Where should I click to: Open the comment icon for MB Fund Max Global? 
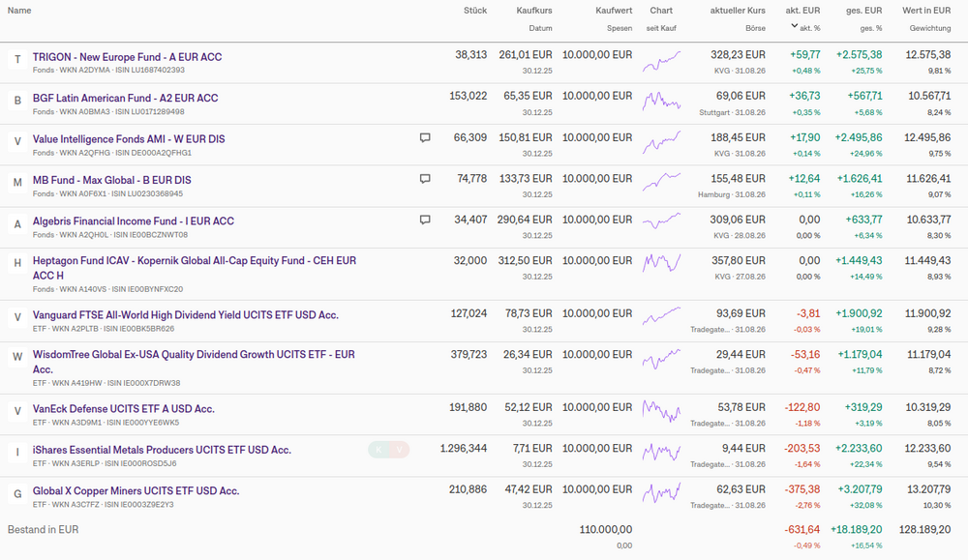pyautogui.click(x=425, y=179)
